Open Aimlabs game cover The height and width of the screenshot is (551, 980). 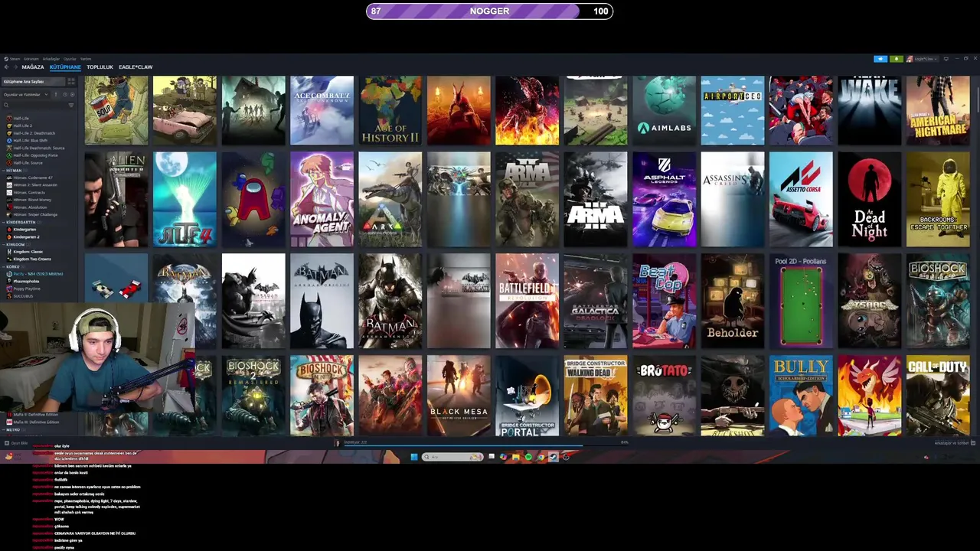[x=665, y=110]
